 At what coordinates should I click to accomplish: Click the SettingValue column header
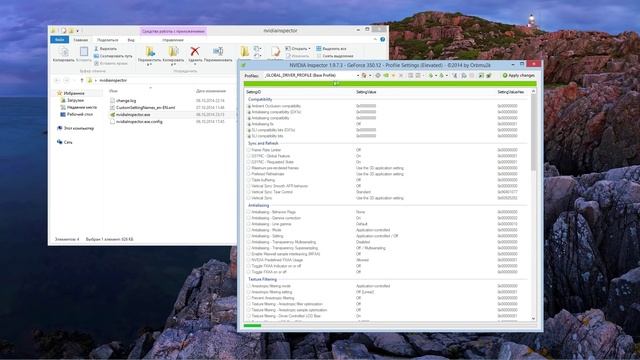pos(366,92)
